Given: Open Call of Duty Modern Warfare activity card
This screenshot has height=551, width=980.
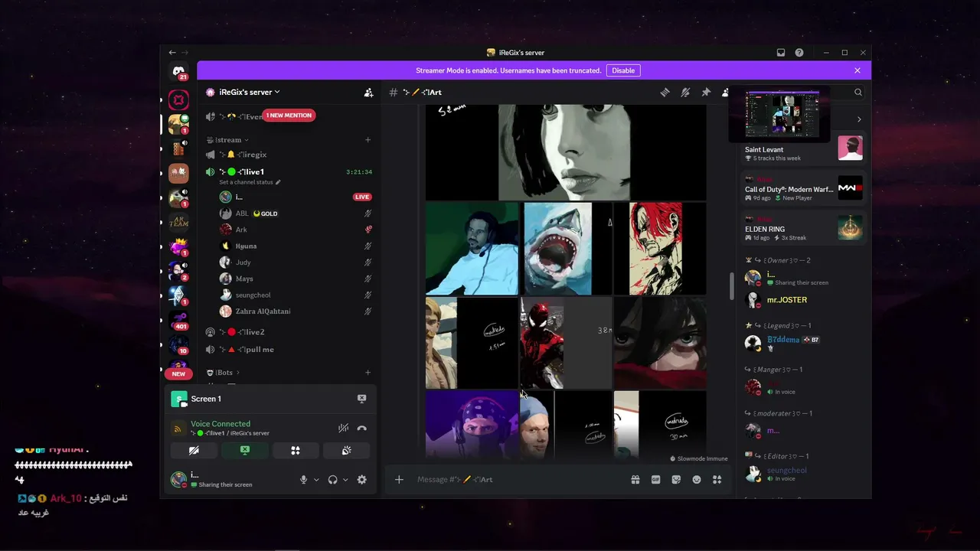Looking at the screenshot, I should (804, 189).
